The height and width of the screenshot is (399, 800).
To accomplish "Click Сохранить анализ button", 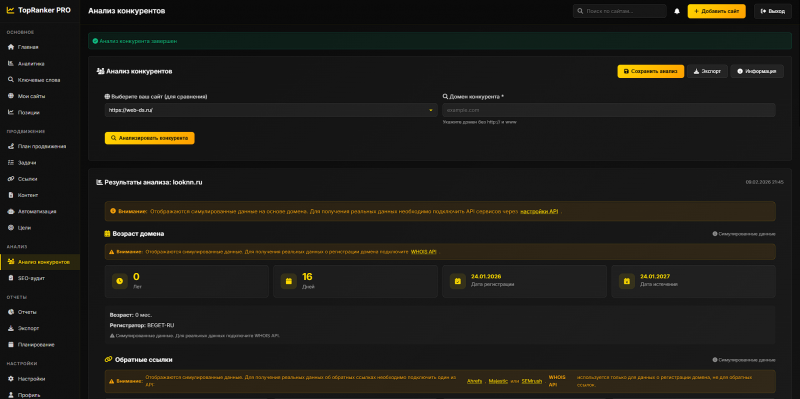I will pos(651,71).
